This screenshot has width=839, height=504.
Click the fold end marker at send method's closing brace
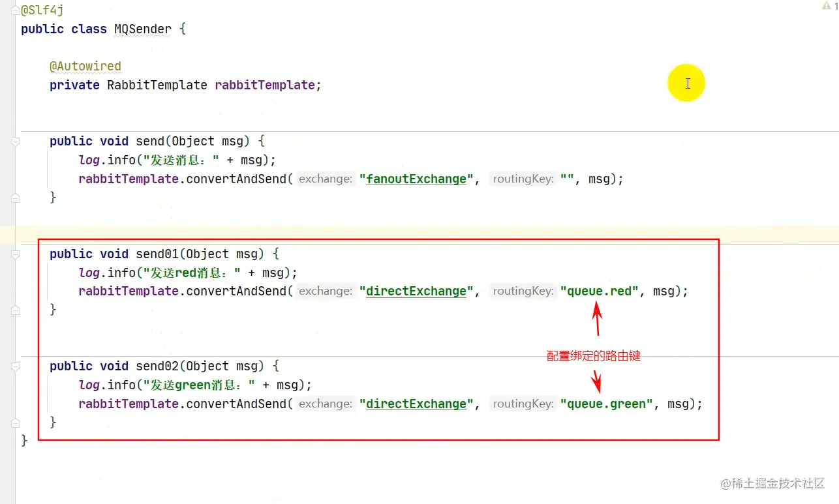coord(15,198)
